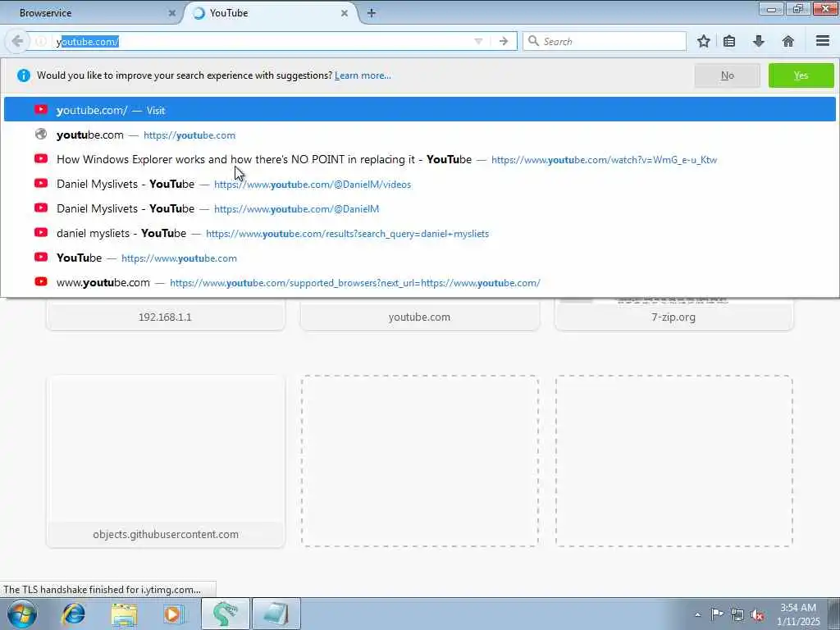Switch to the Browservice tab
Screen dimensions: 840x630
pos(91,13)
